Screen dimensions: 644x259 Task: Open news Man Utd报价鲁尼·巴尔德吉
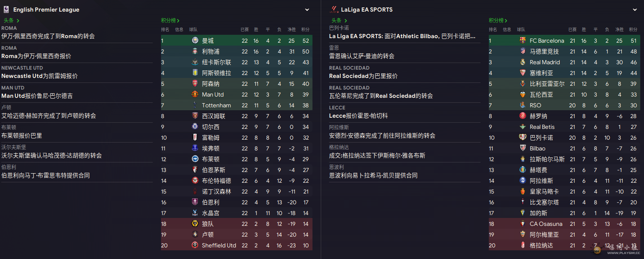click(37, 96)
